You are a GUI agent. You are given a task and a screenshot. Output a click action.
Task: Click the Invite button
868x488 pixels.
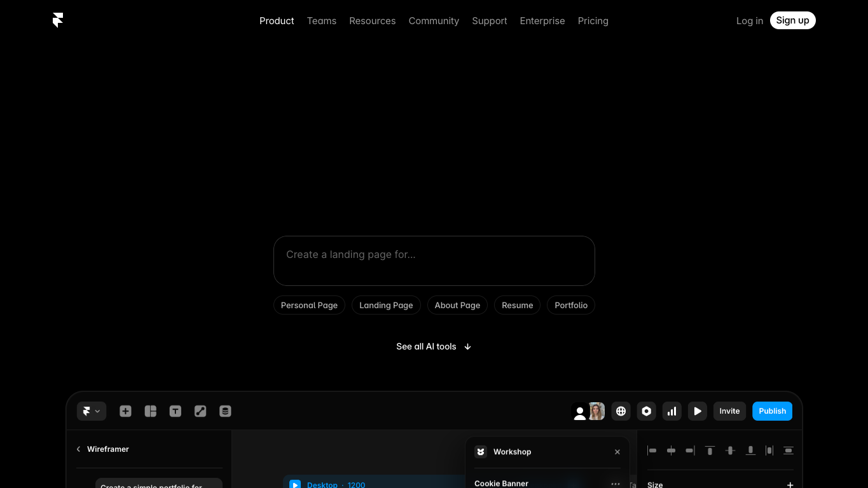click(729, 411)
